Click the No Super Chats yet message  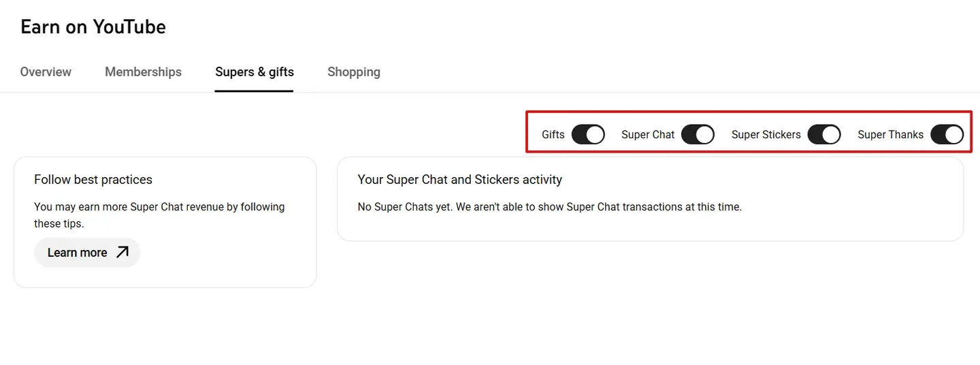point(550,207)
